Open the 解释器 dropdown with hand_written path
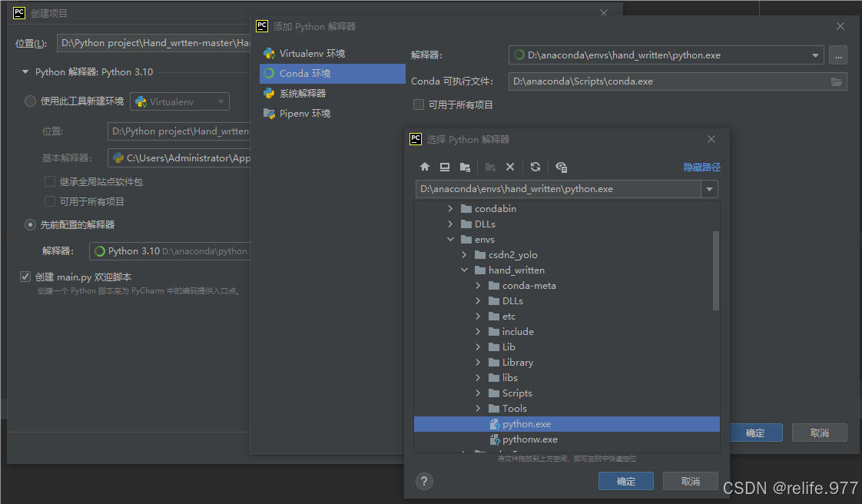Screen dimensions: 862x504 (815, 55)
